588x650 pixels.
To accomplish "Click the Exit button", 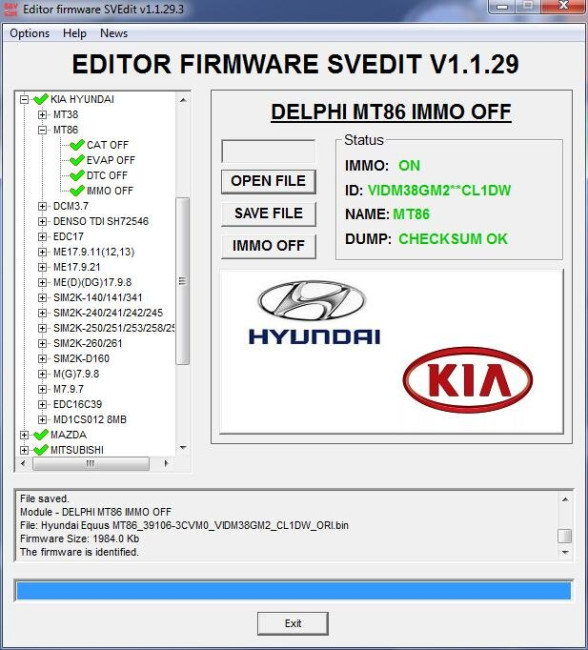I will [293, 623].
